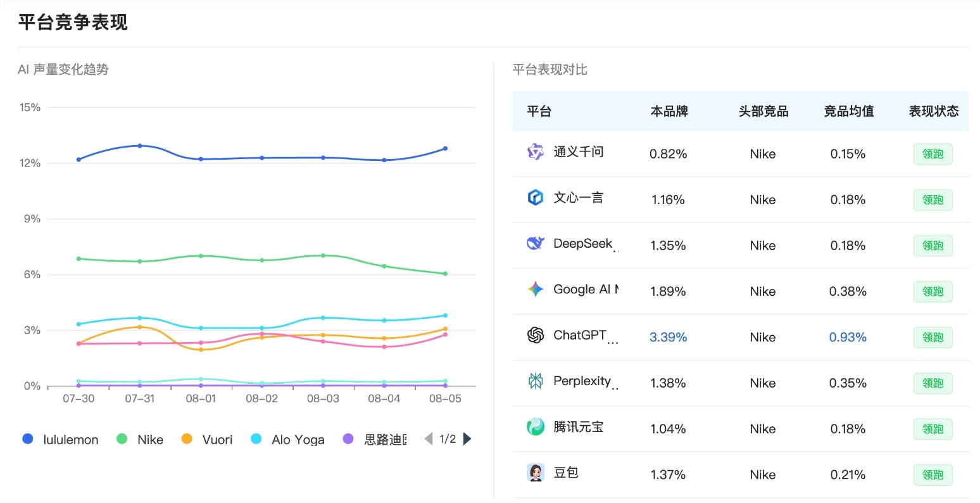Click the 通义千问 platform icon
980x503 pixels.
(x=536, y=152)
